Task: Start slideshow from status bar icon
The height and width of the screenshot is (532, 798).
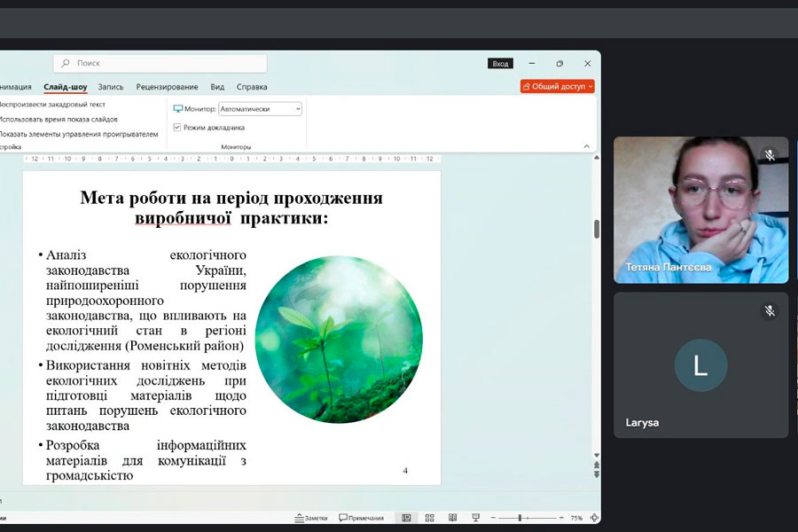Action: pyautogui.click(x=475, y=518)
